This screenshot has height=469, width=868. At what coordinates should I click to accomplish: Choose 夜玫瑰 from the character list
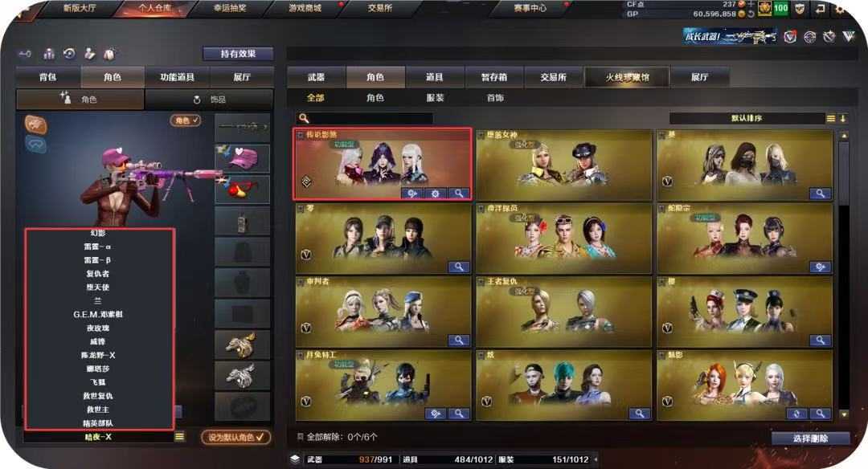(98, 328)
